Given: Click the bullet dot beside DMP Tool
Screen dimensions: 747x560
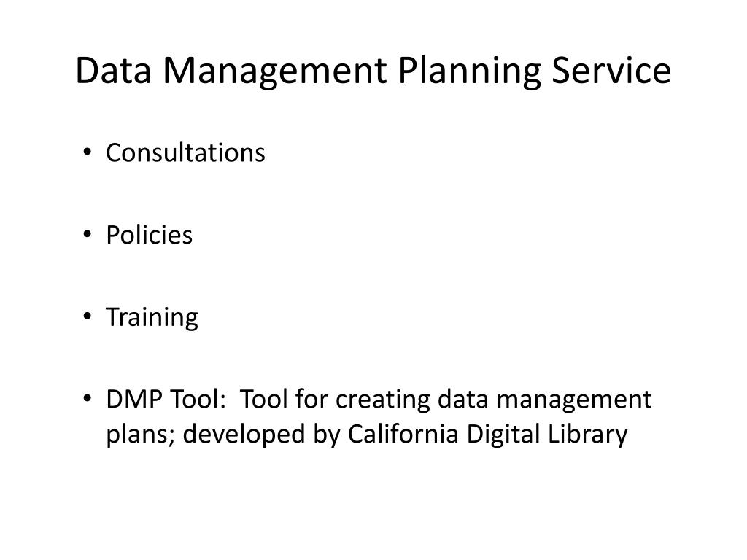Looking at the screenshot, I should point(87,399).
